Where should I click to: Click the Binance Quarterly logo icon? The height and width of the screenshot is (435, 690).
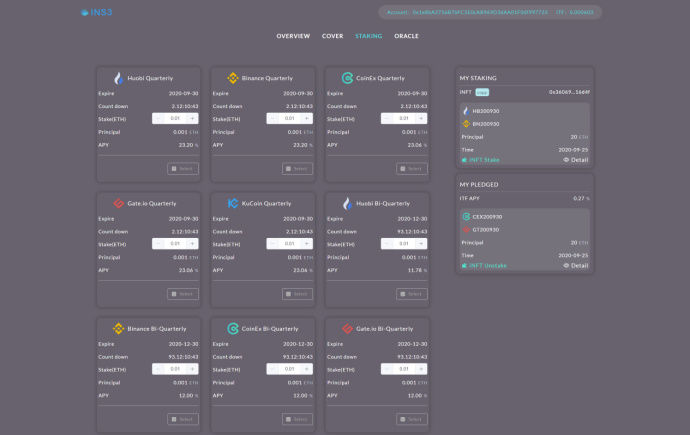pyautogui.click(x=233, y=78)
